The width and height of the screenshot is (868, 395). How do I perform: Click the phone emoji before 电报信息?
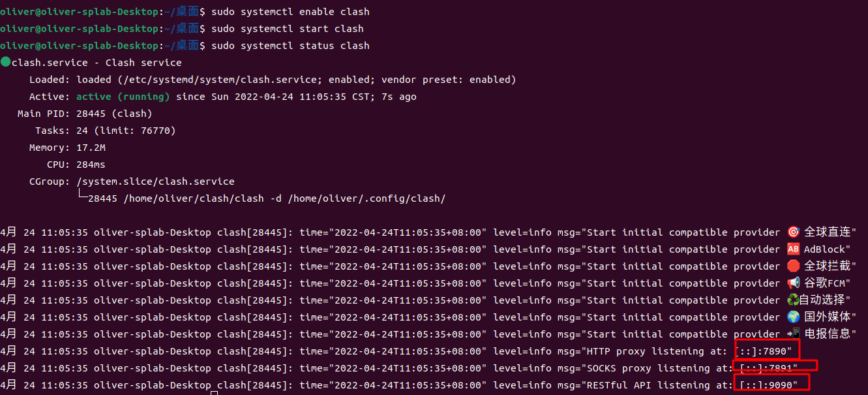[793, 334]
